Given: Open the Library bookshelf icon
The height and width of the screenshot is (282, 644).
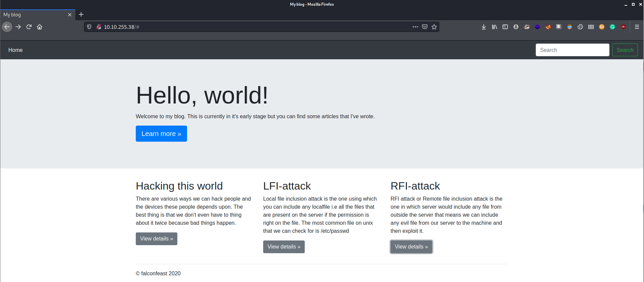Looking at the screenshot, I should (x=494, y=27).
